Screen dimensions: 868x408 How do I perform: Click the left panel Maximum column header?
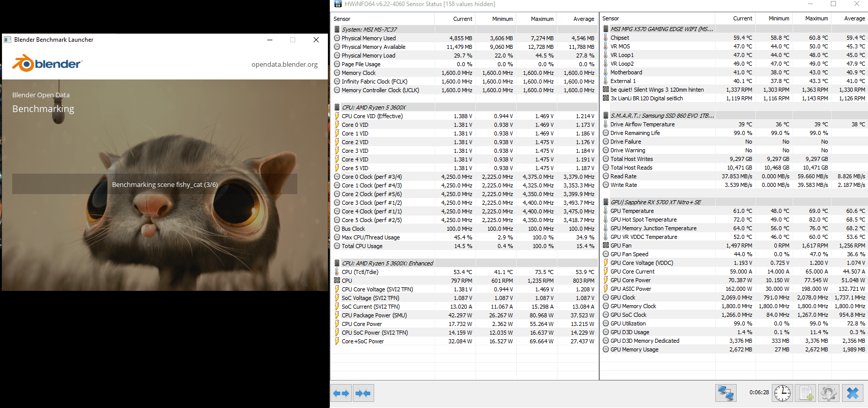tap(536, 19)
